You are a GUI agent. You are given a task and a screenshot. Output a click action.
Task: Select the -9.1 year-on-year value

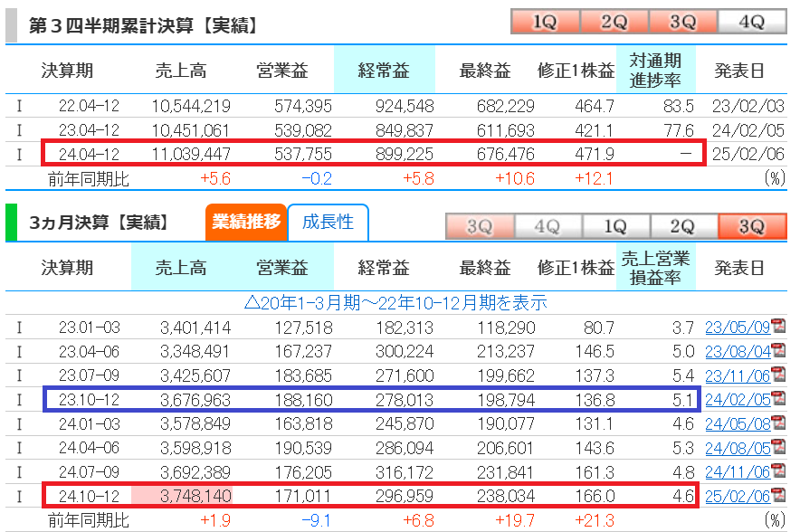pyautogui.click(x=317, y=520)
